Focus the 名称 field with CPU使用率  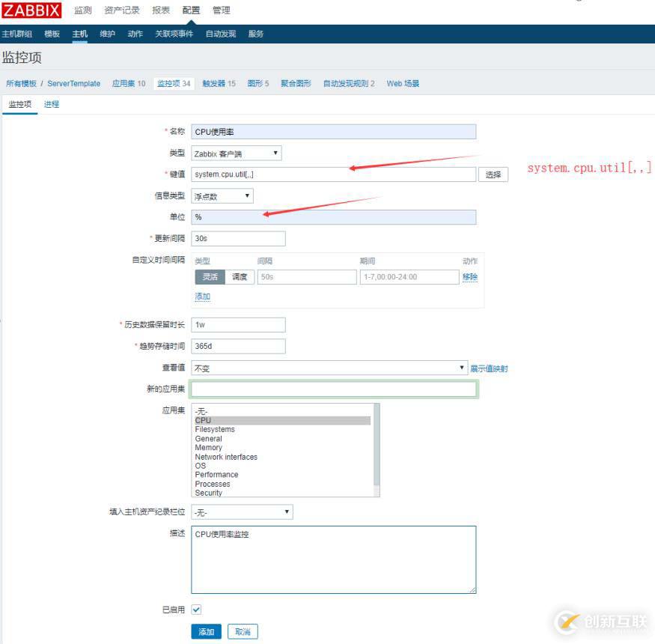pos(333,132)
